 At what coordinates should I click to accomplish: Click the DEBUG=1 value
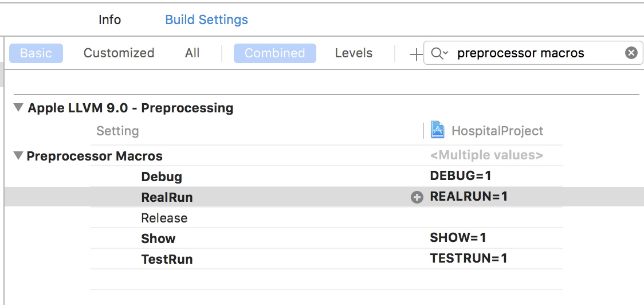click(461, 176)
